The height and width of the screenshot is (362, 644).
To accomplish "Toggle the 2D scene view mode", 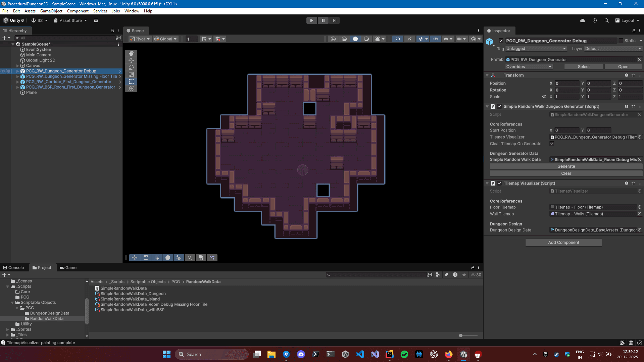I will click(x=397, y=39).
